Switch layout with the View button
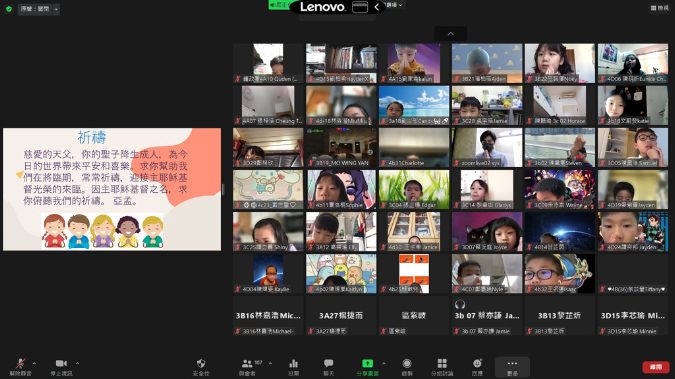 pos(660,8)
